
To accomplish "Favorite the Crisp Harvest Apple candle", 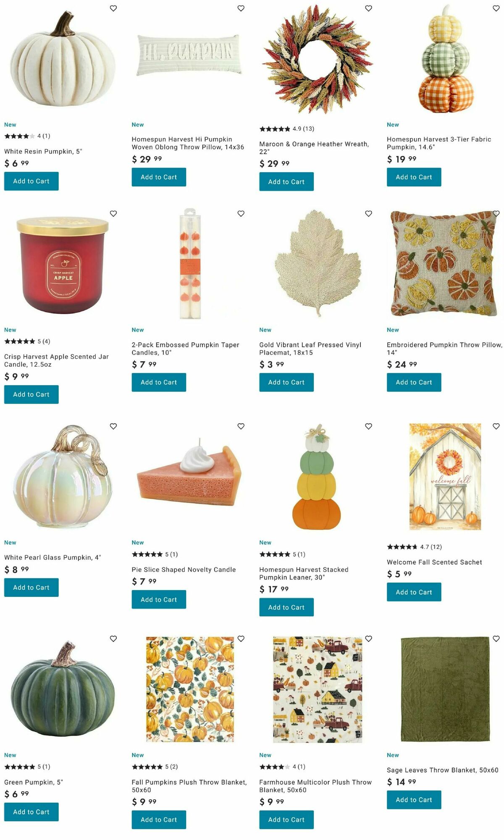I will coord(113,214).
